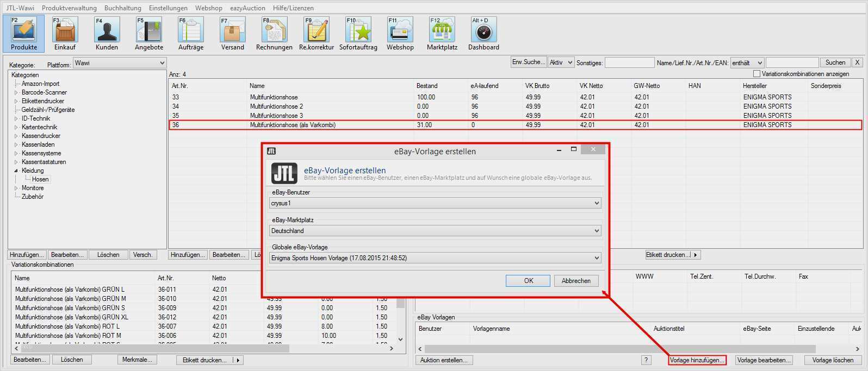
Task: Click the Vorlage löschen button
Action: (833, 360)
